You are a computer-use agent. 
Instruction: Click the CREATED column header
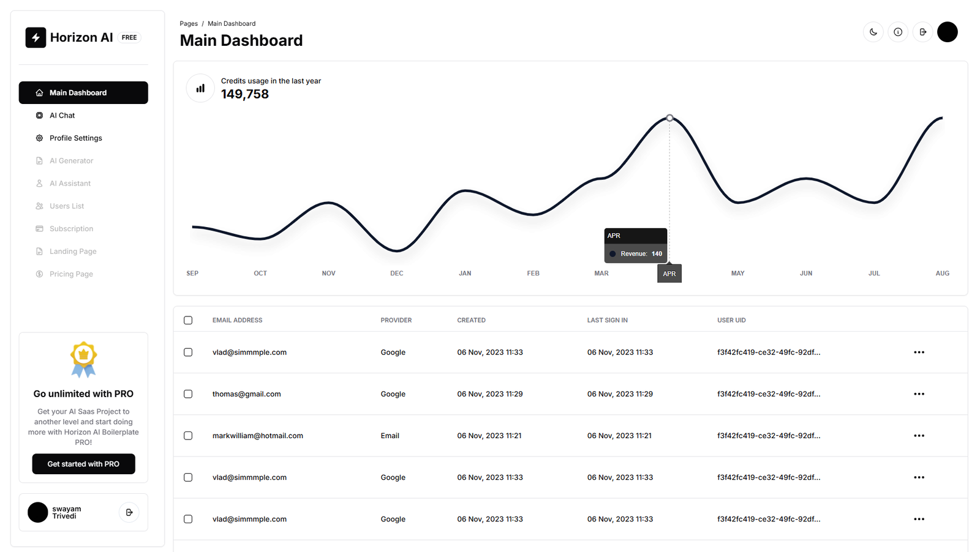coord(471,320)
